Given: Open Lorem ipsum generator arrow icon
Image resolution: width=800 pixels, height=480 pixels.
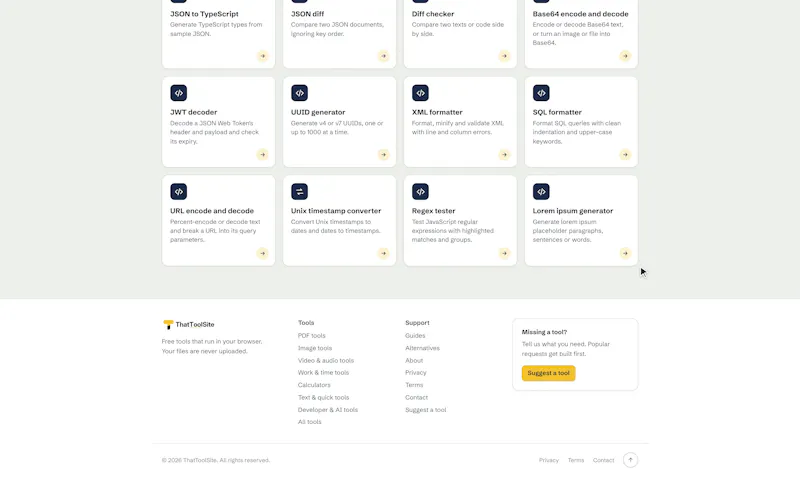Looking at the screenshot, I should coord(626,254).
